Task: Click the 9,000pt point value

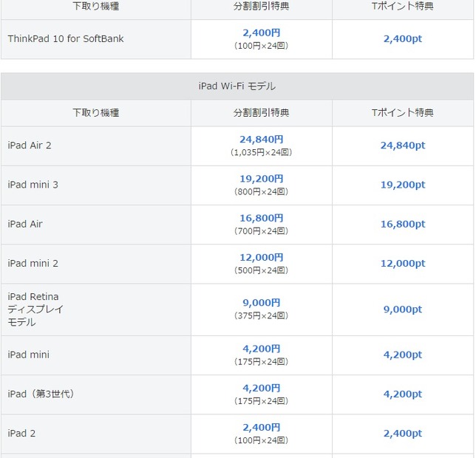Action: coord(403,310)
